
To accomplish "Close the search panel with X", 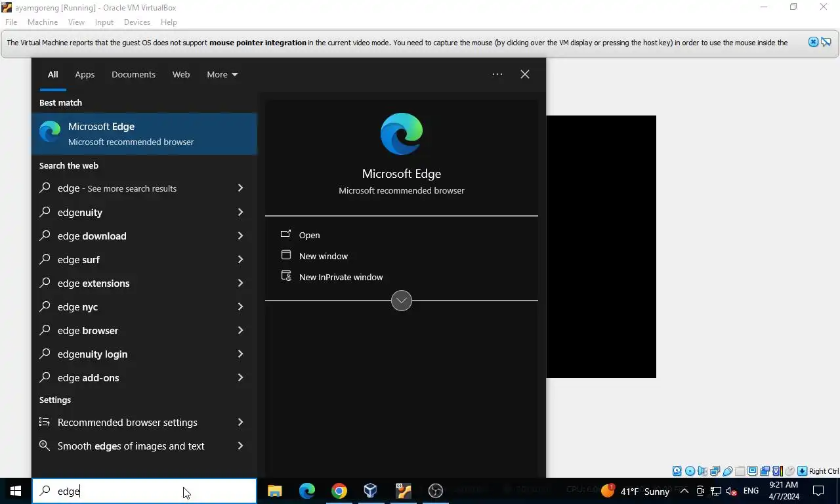I will [525, 74].
